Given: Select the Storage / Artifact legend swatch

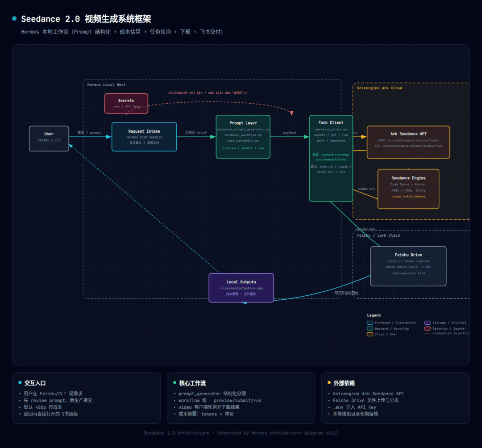Looking at the screenshot, I should click(x=427, y=322).
